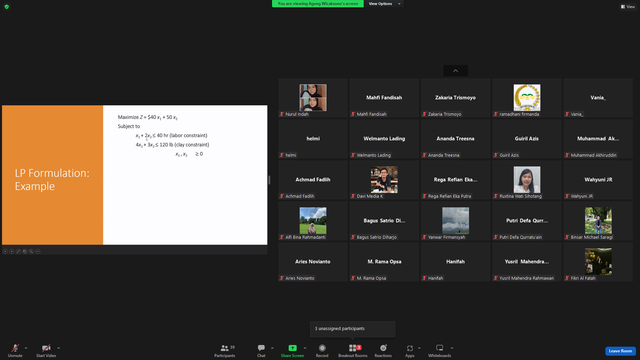Image resolution: width=640 pixels, height=360 pixels.
Task: Click the zoom magnifier in slide controls
Action: point(31,251)
